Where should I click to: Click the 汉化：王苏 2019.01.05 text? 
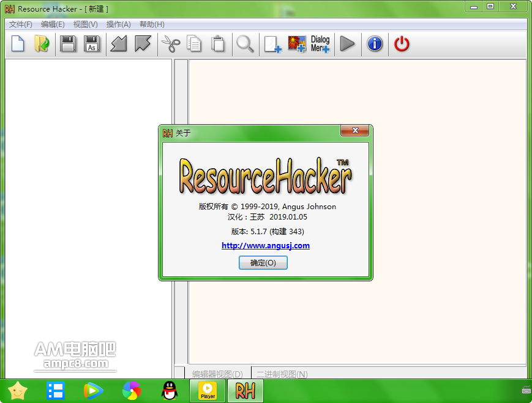(x=268, y=217)
